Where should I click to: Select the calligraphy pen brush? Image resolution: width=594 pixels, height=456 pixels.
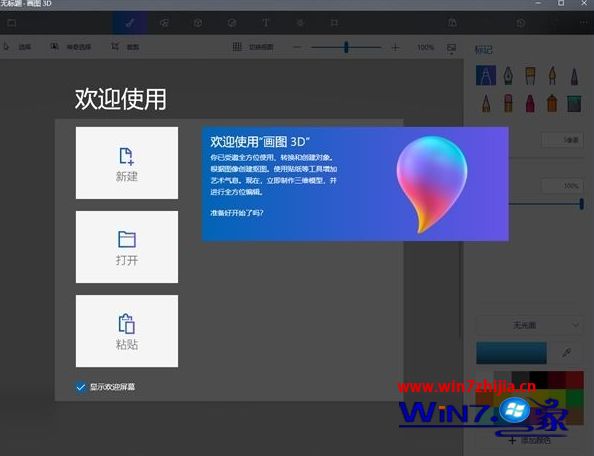point(508,75)
